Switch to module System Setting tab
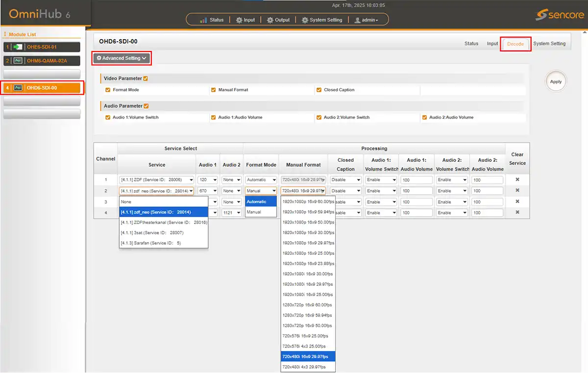Viewport: 588px width, 373px height. (x=549, y=44)
